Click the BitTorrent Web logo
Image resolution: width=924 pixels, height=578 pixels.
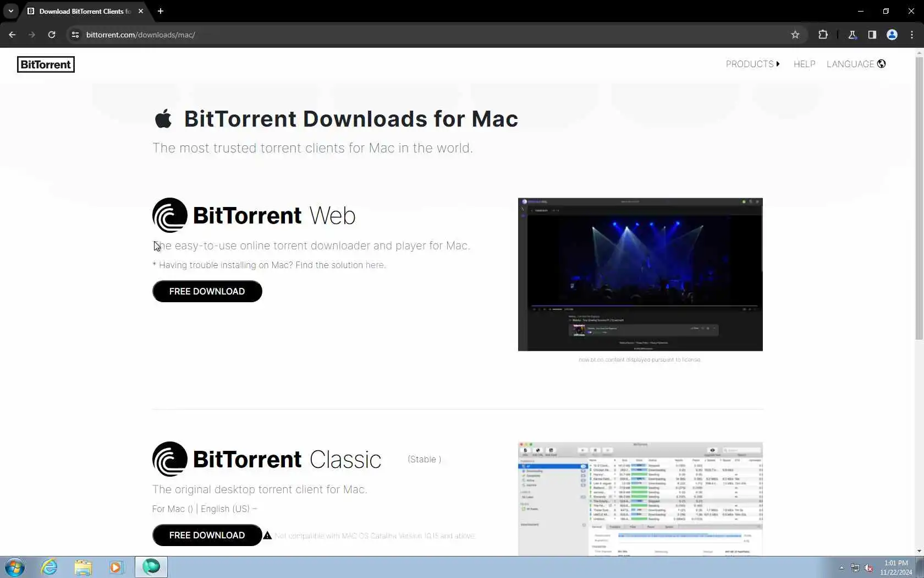pos(254,215)
